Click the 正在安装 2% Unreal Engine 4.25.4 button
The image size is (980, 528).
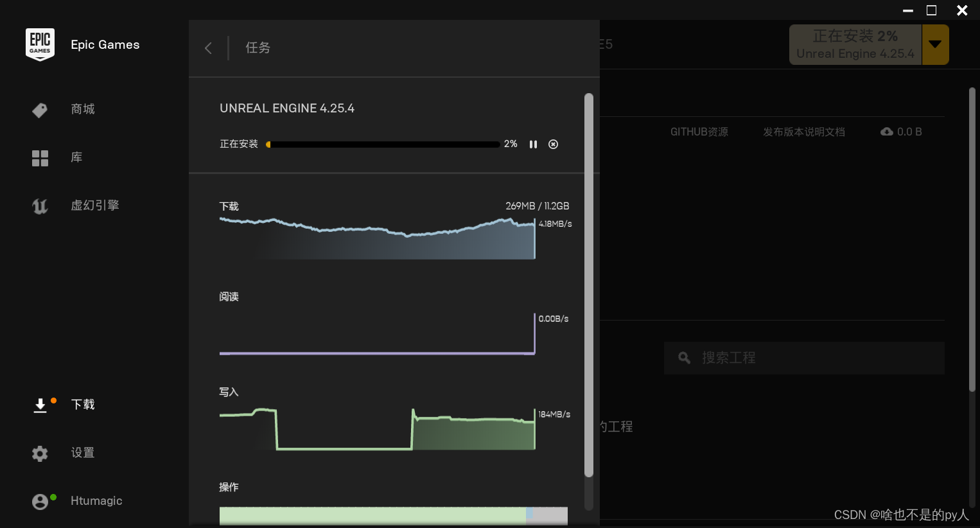tap(855, 44)
